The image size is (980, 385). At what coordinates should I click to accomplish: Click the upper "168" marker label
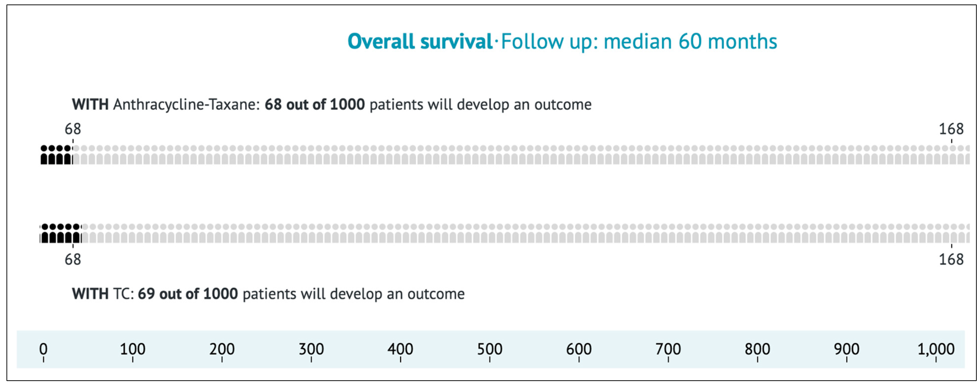click(951, 129)
